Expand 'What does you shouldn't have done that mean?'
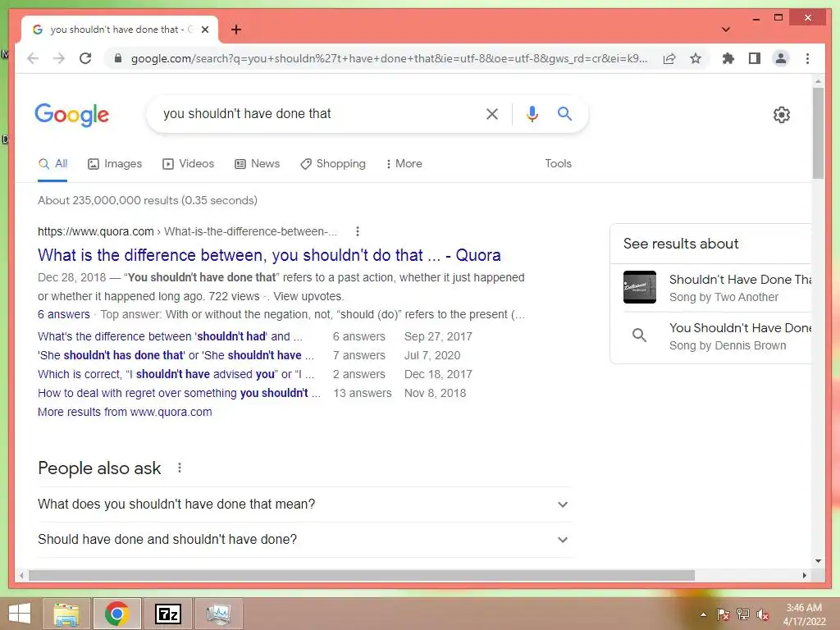This screenshot has width=840, height=630. click(x=304, y=504)
